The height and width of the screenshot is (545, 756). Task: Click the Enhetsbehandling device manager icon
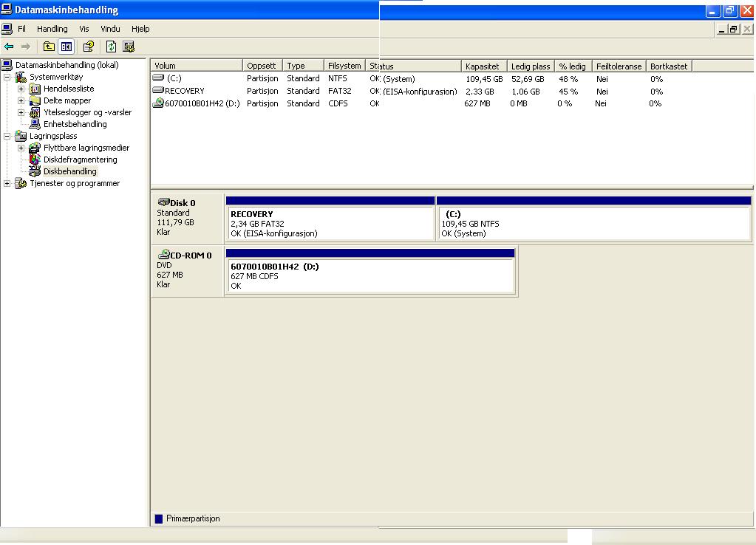click(35, 124)
